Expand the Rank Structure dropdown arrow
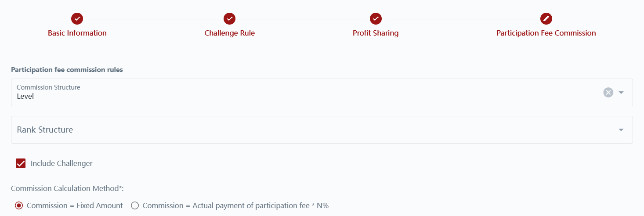 point(621,130)
